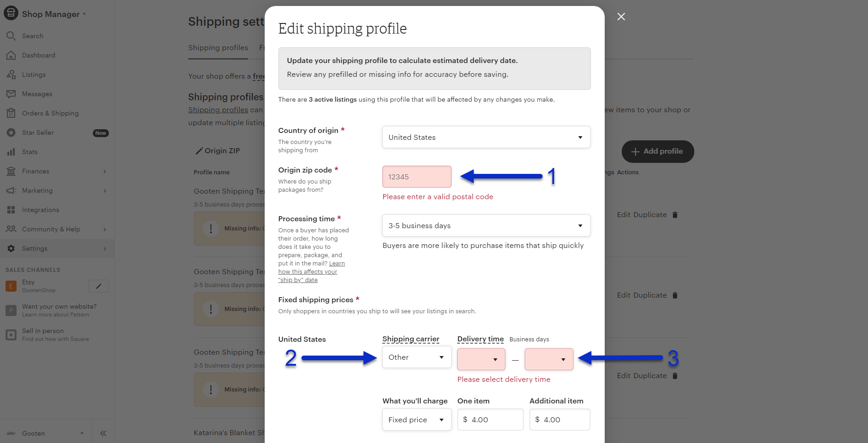Open the Integrations sidebar icon
The width and height of the screenshot is (868, 443).
[x=11, y=209]
